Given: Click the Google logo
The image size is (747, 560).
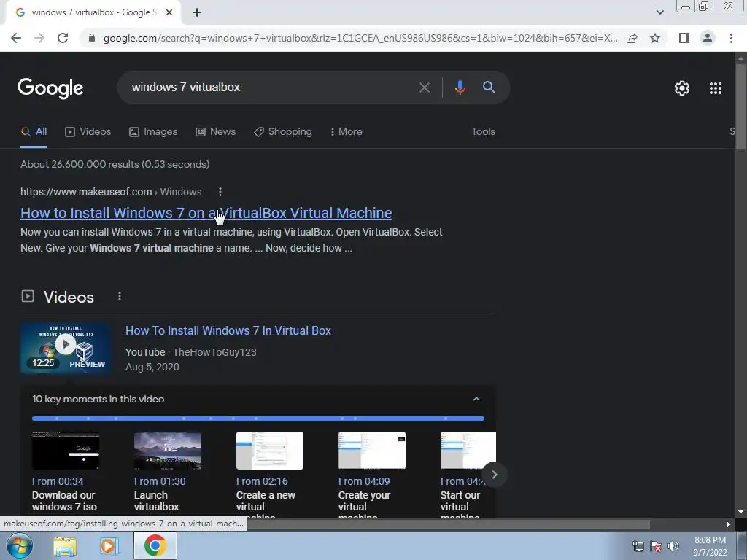Looking at the screenshot, I should coord(50,88).
